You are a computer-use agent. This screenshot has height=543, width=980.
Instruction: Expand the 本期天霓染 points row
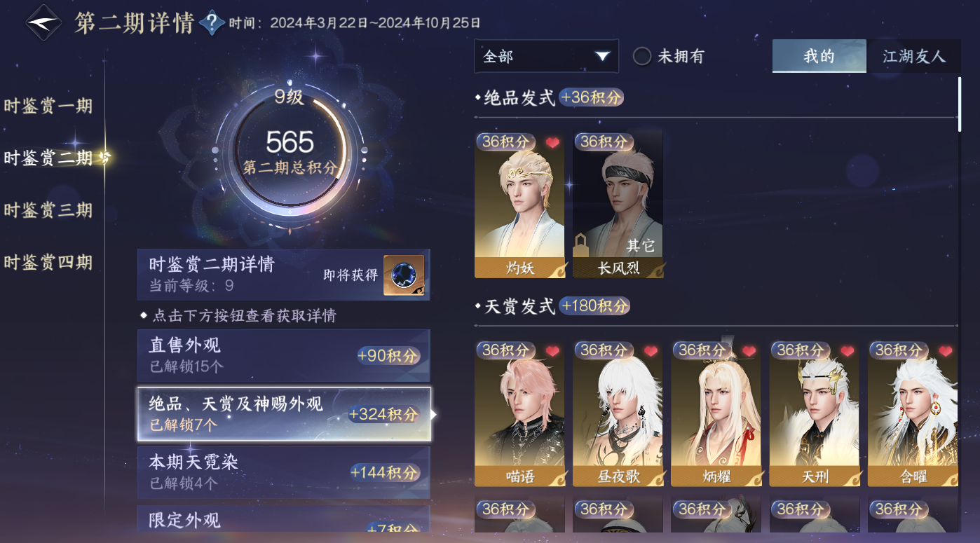pos(284,472)
